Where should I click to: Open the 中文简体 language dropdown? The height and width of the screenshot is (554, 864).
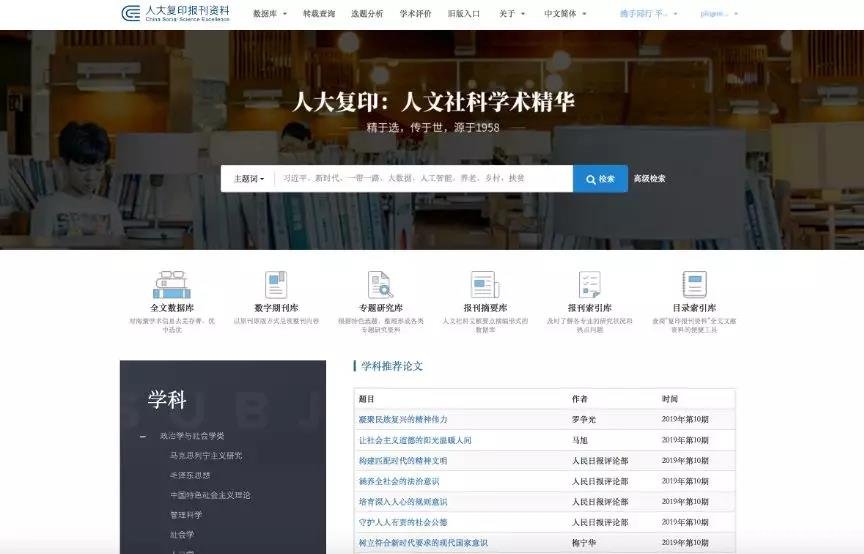pos(565,14)
